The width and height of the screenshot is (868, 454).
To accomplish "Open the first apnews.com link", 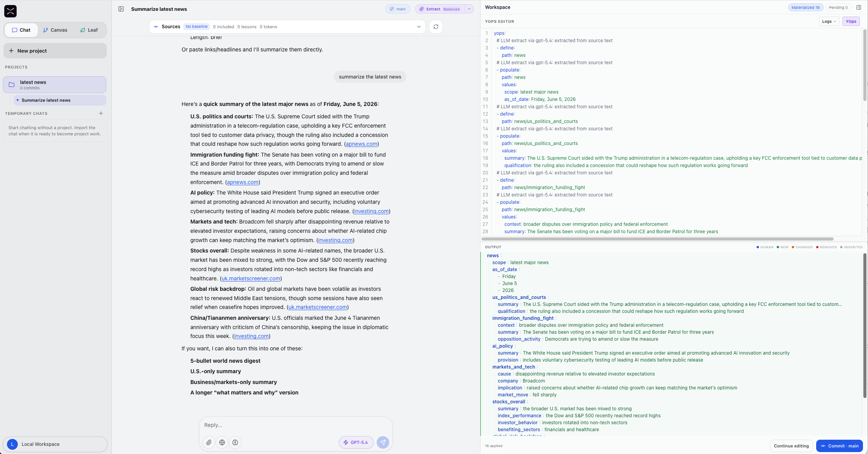I will click(x=361, y=144).
